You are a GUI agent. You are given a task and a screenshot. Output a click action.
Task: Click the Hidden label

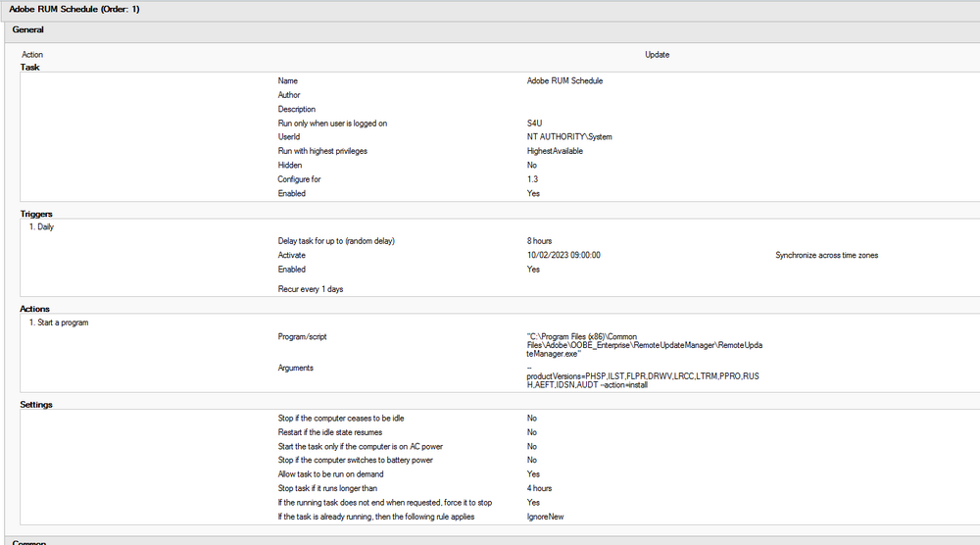pos(290,165)
